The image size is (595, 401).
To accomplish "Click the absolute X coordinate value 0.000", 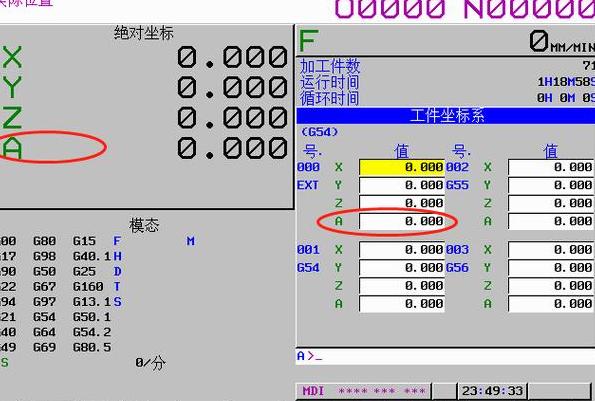I will coord(233,57).
